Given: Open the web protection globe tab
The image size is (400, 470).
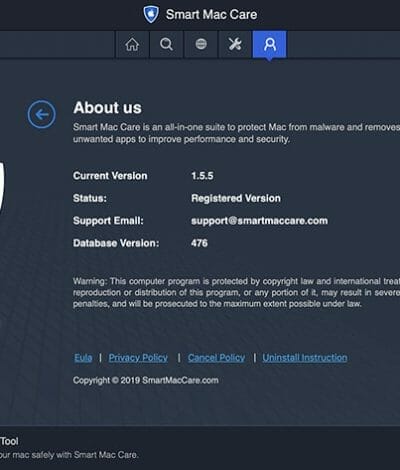Looking at the screenshot, I should pos(201,44).
